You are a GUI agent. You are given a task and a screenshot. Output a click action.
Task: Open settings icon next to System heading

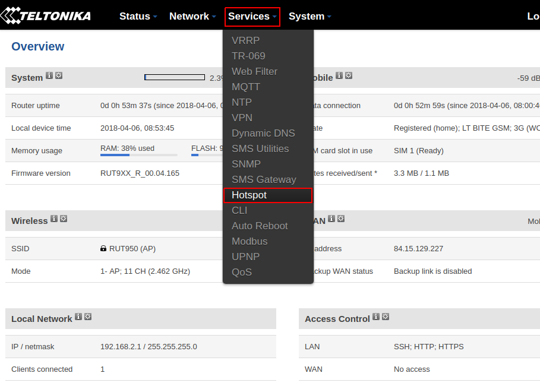(x=59, y=76)
